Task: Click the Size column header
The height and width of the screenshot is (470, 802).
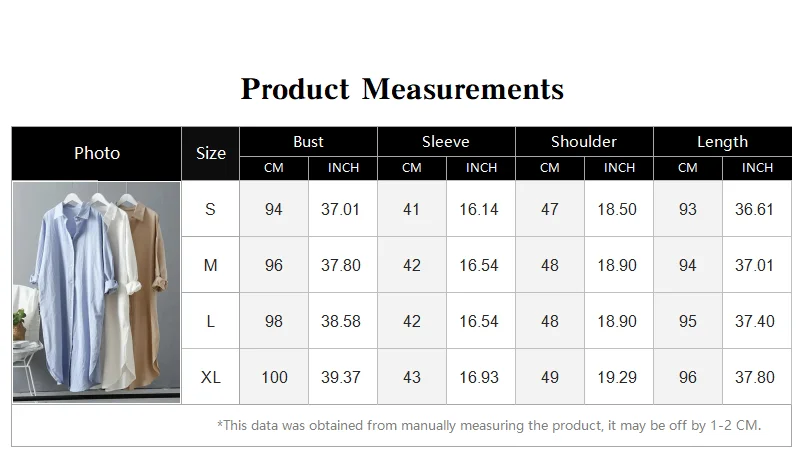Action: 210,153
